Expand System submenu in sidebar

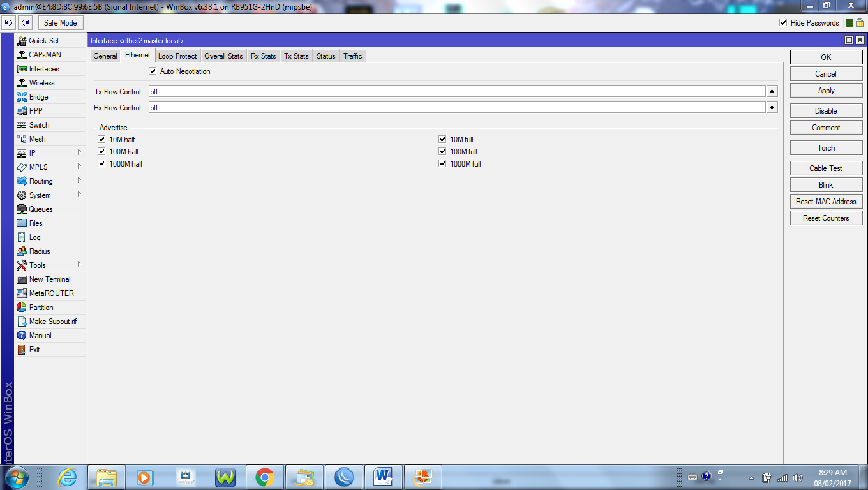[x=79, y=195]
